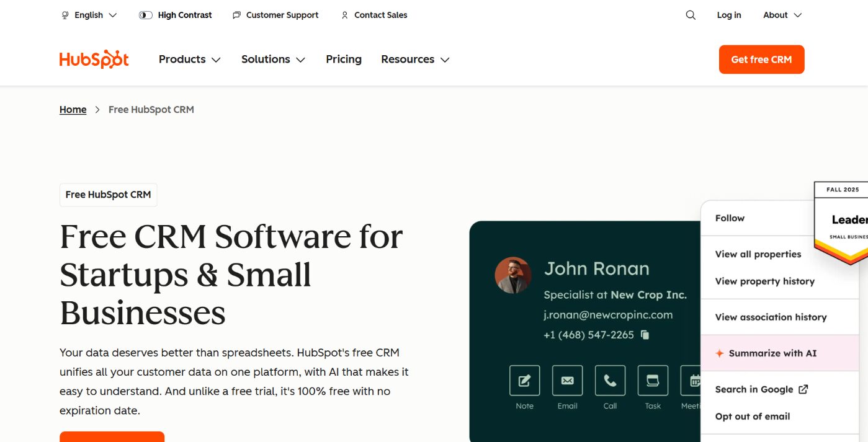Click Follow on the contact menu

pos(730,218)
